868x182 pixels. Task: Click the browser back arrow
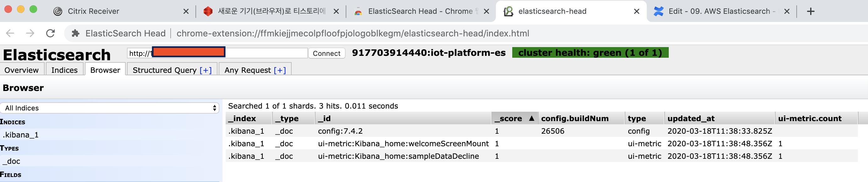[10, 33]
